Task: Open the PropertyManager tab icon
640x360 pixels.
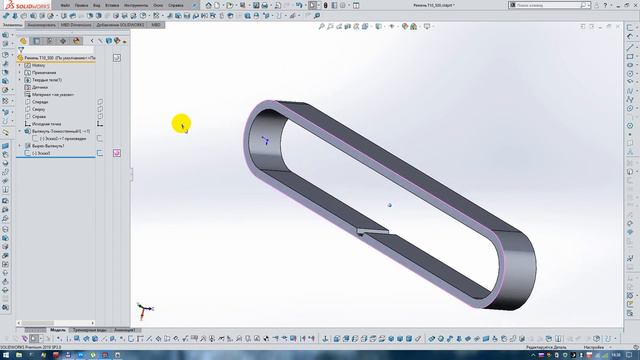Action: point(37,41)
